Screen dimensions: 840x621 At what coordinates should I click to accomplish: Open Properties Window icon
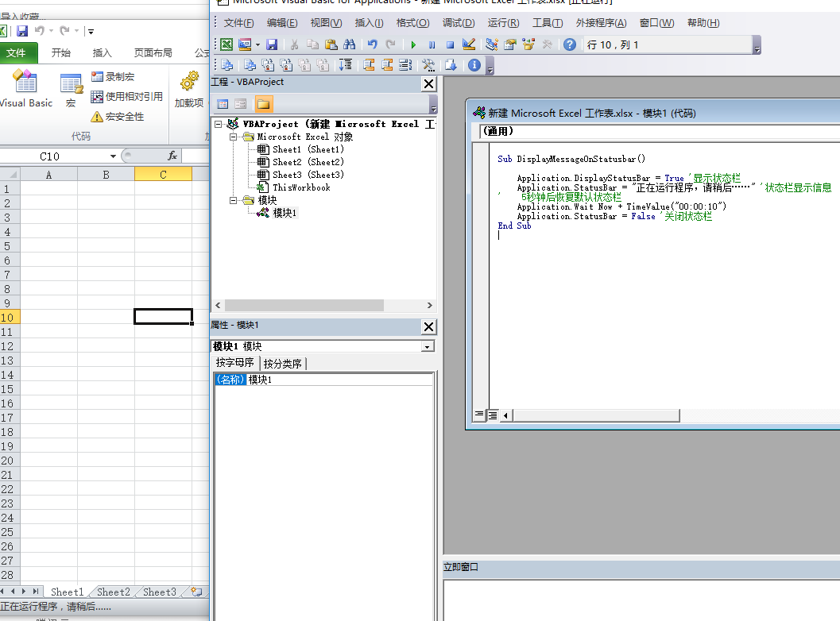pos(510,45)
